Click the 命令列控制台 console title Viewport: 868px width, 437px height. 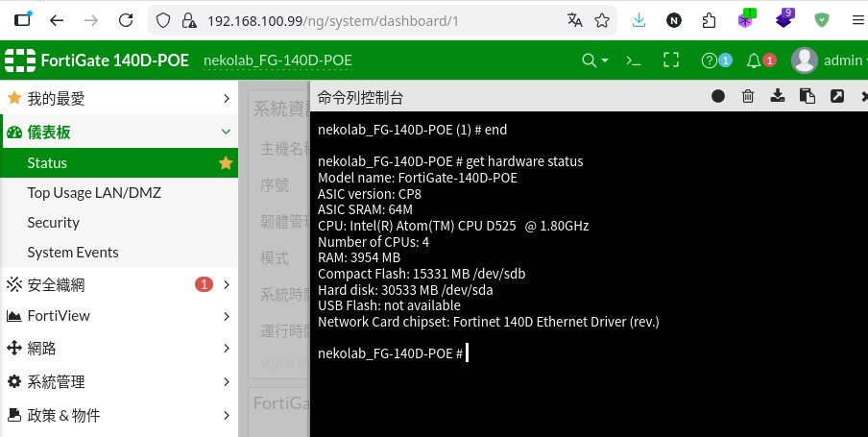click(x=360, y=97)
